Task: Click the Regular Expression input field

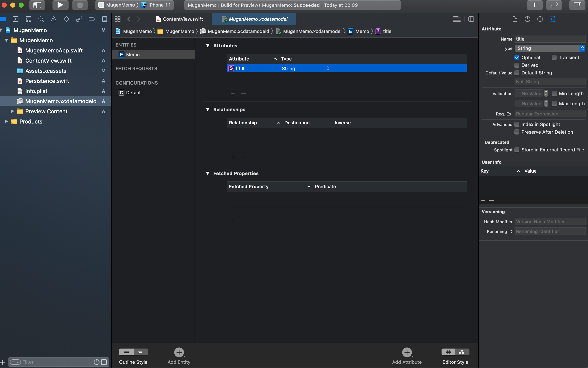Action: [x=550, y=114]
